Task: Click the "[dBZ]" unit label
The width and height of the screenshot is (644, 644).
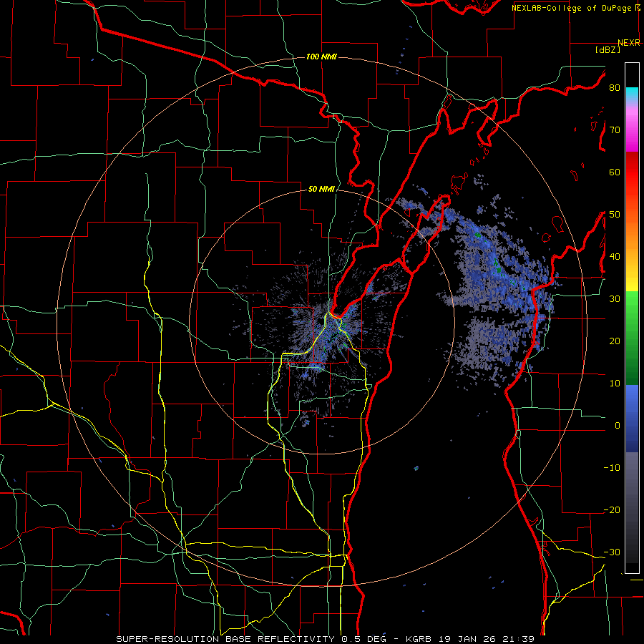Action: [x=608, y=49]
